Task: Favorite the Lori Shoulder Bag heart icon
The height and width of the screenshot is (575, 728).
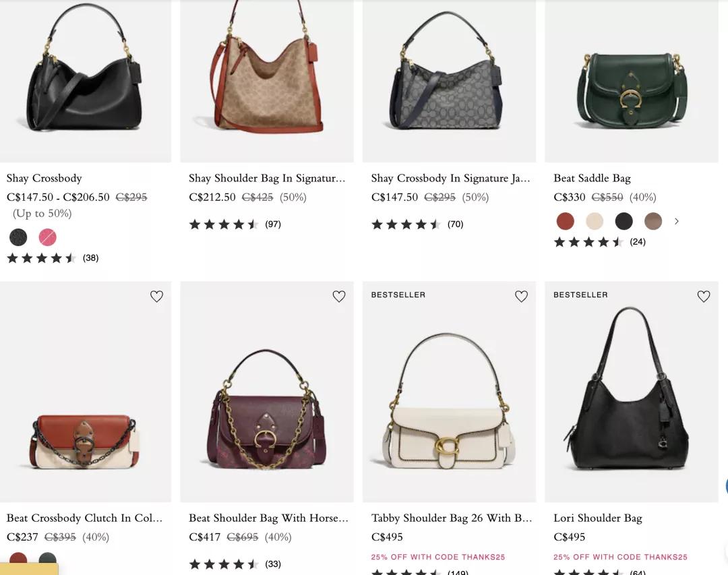Action: coord(704,297)
